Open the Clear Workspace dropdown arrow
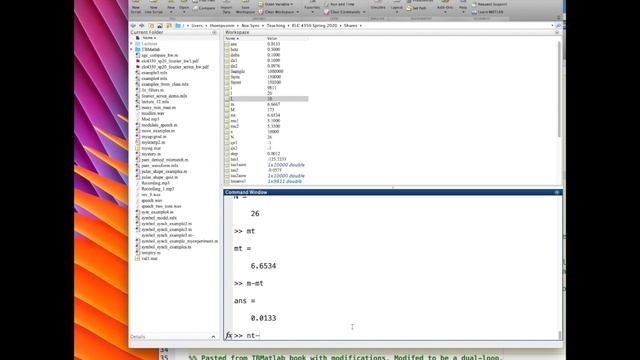Screen dimensions: 640x360 click(x=298, y=12)
